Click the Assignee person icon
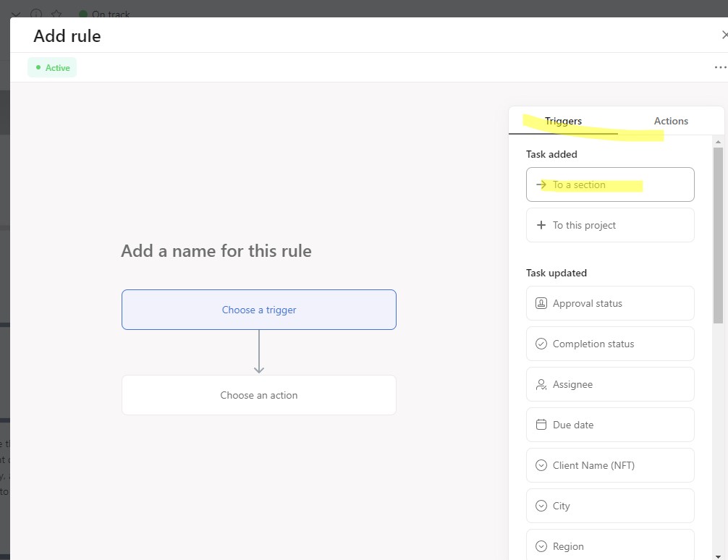Image resolution: width=728 pixels, height=560 pixels. (x=541, y=384)
